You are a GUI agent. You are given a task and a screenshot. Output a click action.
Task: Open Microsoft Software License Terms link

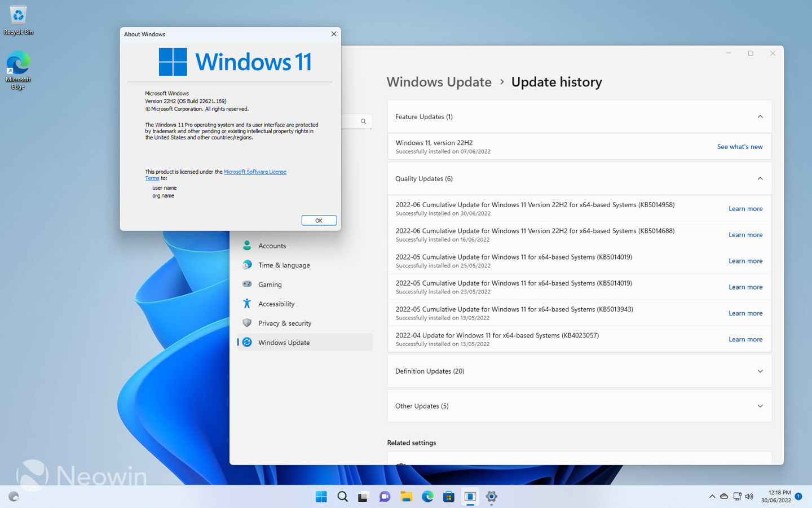pyautogui.click(x=255, y=172)
